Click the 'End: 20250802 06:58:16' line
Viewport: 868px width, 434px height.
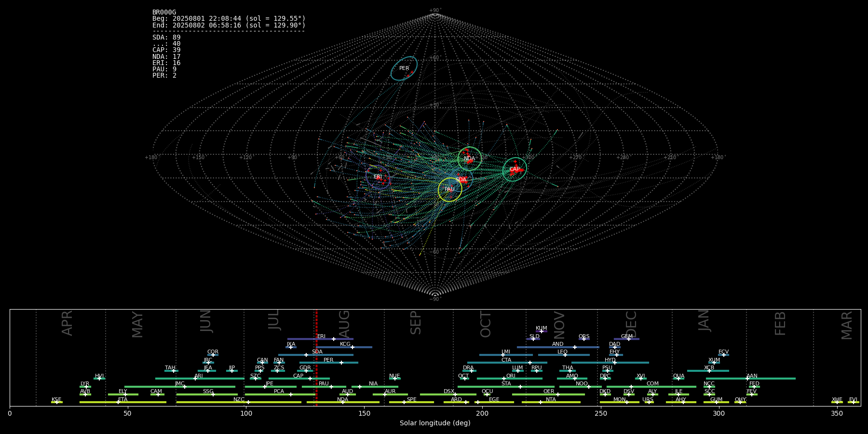[x=229, y=25]
